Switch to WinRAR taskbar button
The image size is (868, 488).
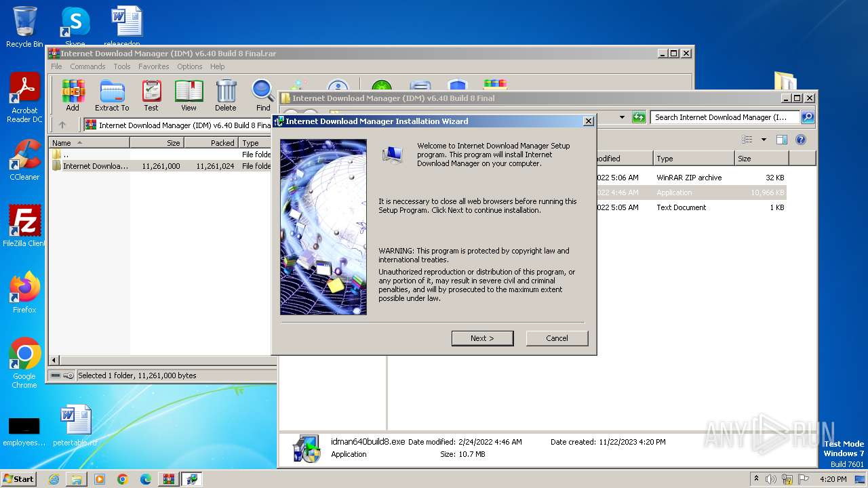(x=168, y=479)
